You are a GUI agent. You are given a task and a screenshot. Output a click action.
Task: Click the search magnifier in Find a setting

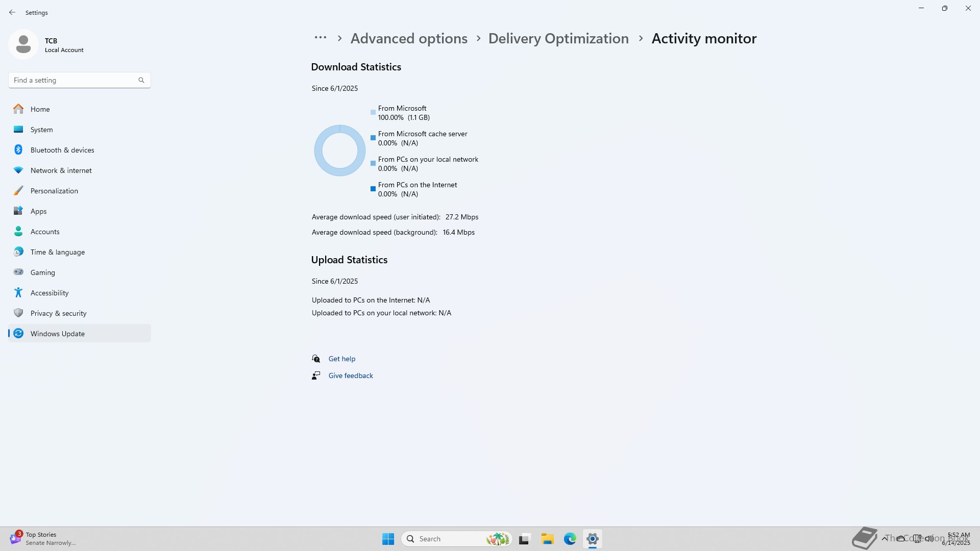pyautogui.click(x=141, y=80)
